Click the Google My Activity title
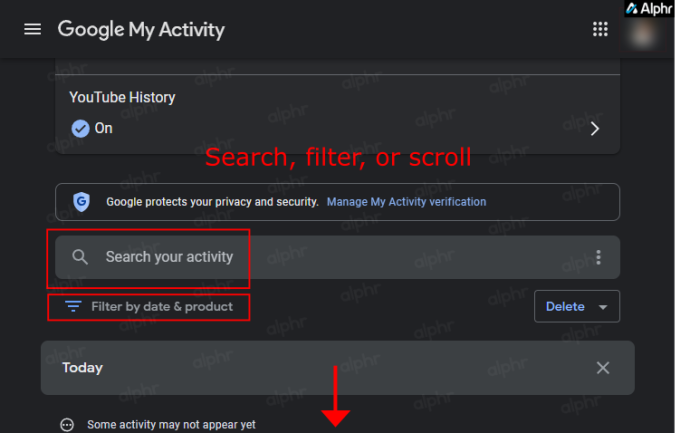Viewport: 690px width, 433px height. [x=141, y=29]
